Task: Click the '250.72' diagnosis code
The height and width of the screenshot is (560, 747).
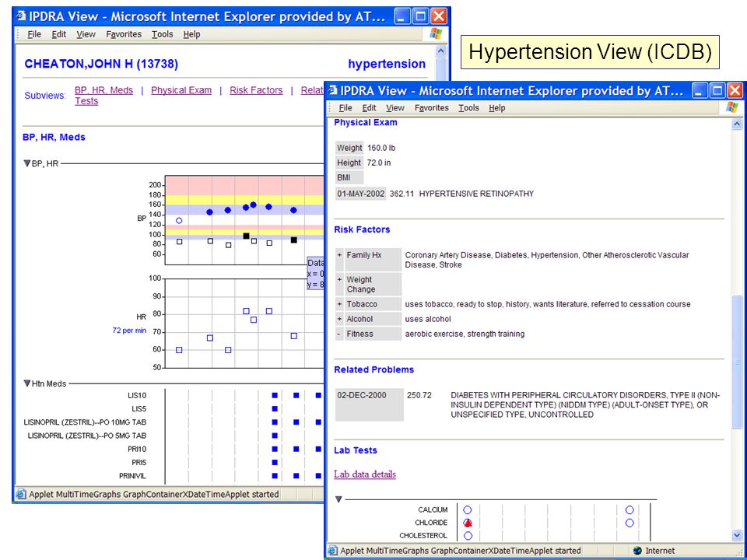Action: click(419, 395)
